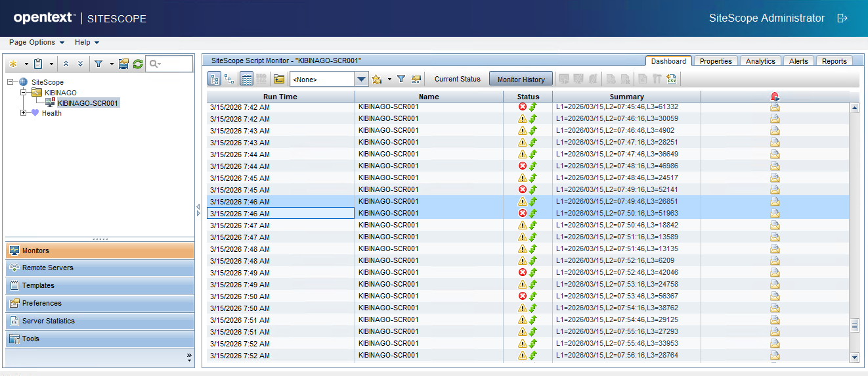
Task: Sort by the Status column
Action: (x=528, y=97)
